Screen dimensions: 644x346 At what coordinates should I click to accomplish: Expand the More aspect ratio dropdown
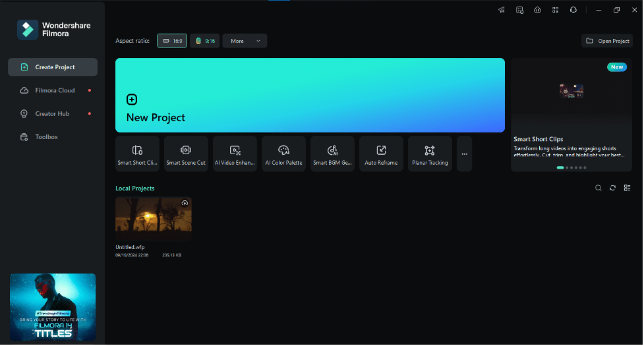click(x=245, y=41)
